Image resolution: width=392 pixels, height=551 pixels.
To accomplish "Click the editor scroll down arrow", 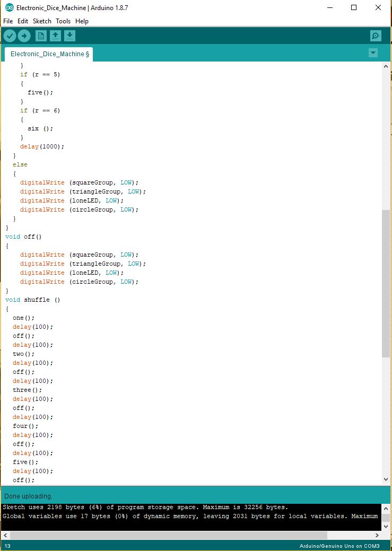I will click(x=386, y=479).
